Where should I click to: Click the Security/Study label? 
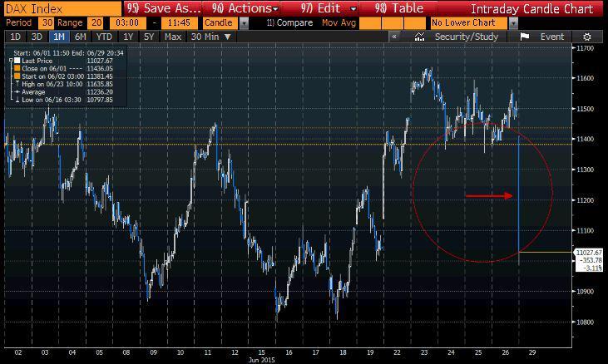tap(466, 37)
